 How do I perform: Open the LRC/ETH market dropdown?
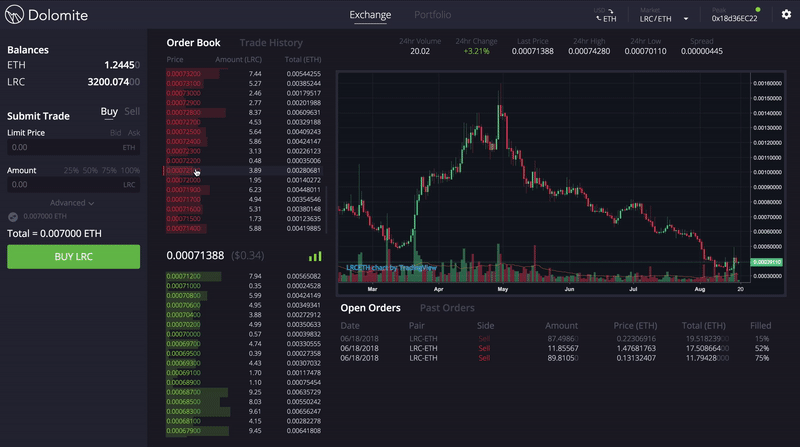tap(664, 19)
